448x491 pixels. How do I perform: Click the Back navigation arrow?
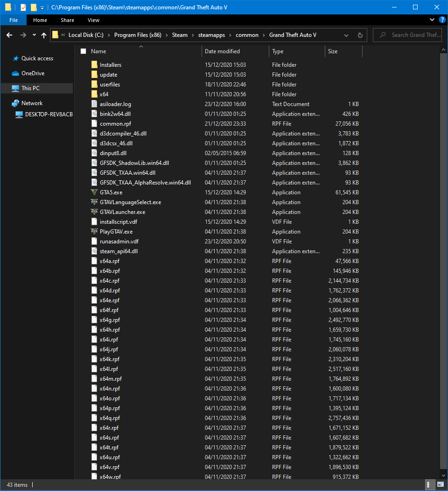[9, 35]
